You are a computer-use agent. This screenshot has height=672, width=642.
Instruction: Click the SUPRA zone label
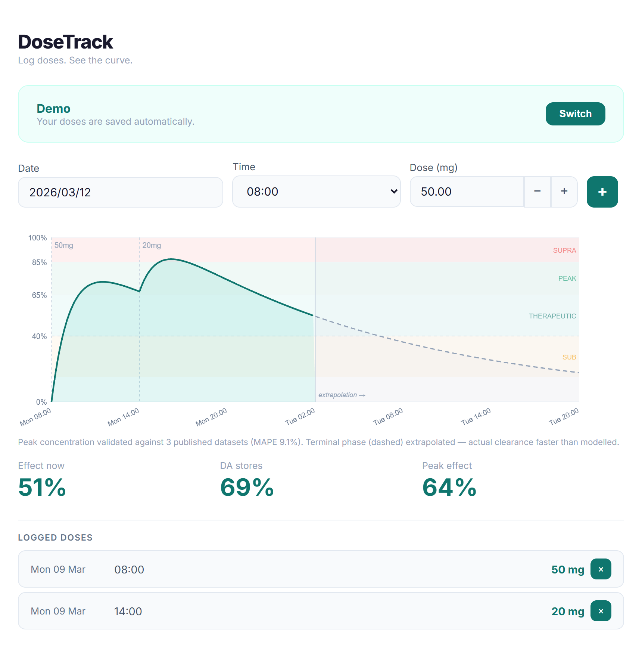[x=565, y=251]
